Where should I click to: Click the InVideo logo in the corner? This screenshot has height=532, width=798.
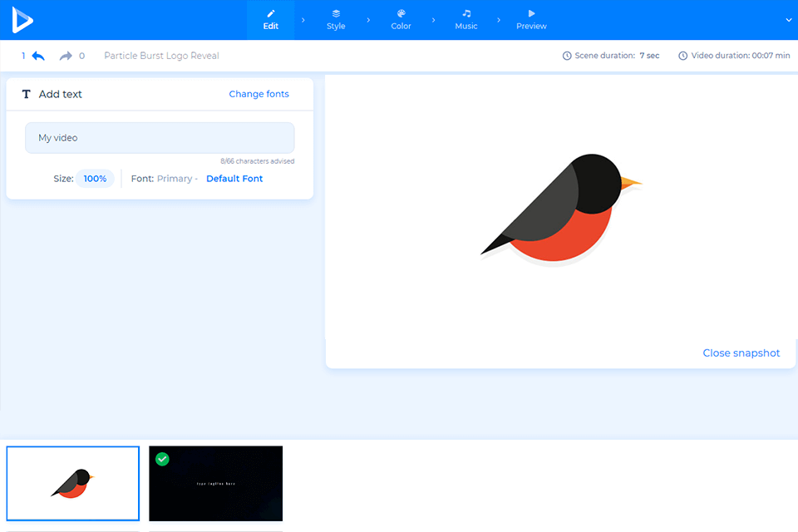21,19
